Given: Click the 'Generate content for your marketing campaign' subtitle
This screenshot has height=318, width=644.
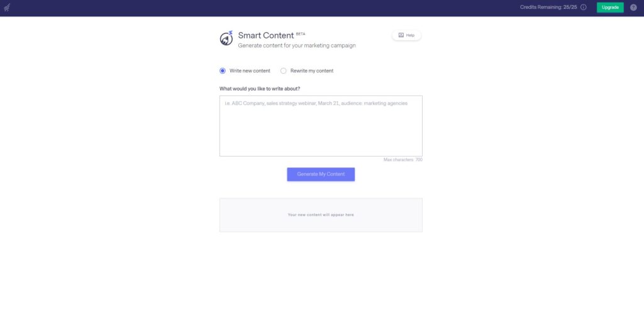Looking at the screenshot, I should pos(297,46).
